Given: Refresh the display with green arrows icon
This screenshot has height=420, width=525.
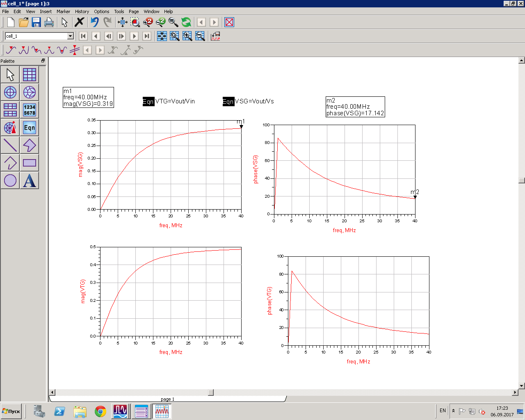Looking at the screenshot, I should (x=186, y=22).
